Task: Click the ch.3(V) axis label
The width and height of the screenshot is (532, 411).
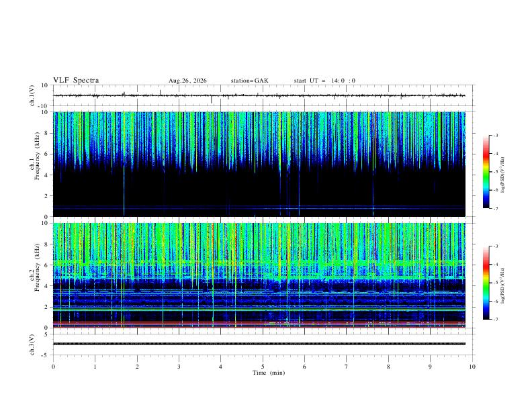Action: [32, 345]
